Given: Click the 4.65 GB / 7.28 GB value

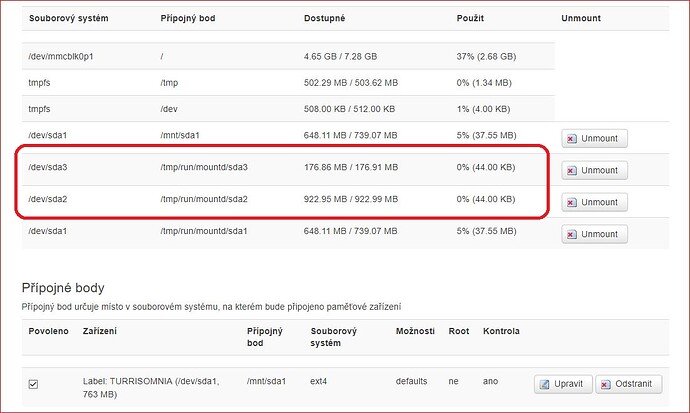Looking at the screenshot, I should pyautogui.click(x=340, y=56).
